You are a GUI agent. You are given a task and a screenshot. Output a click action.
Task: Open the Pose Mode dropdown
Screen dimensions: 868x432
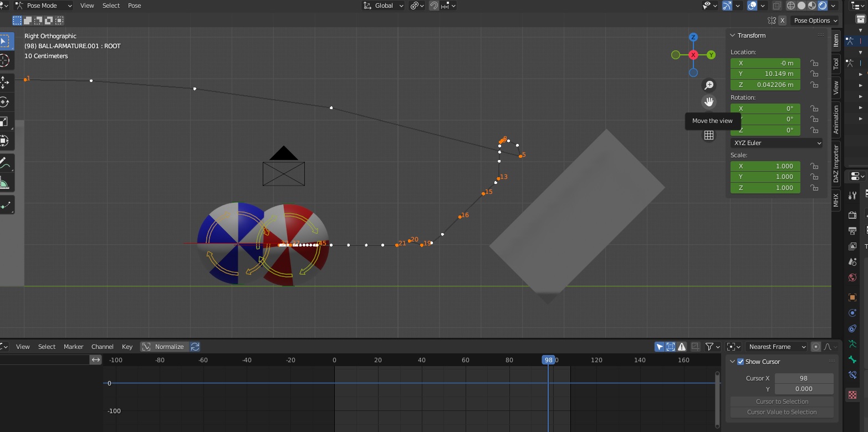tap(43, 6)
